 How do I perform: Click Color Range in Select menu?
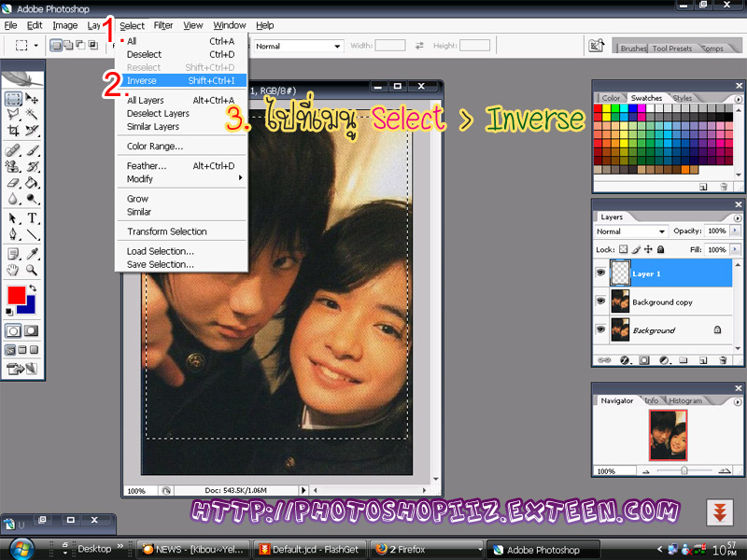tap(155, 147)
